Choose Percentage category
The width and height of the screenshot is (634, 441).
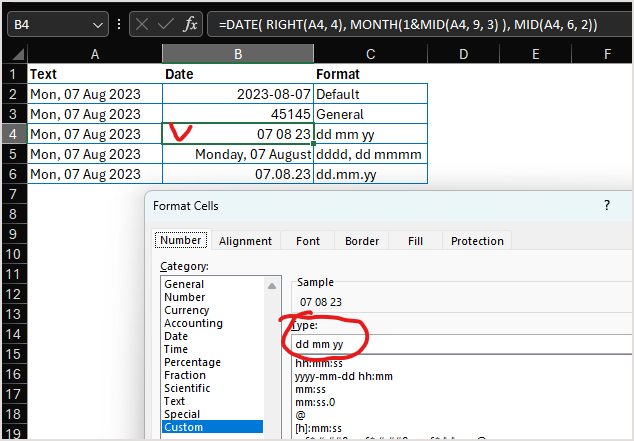(x=212, y=362)
